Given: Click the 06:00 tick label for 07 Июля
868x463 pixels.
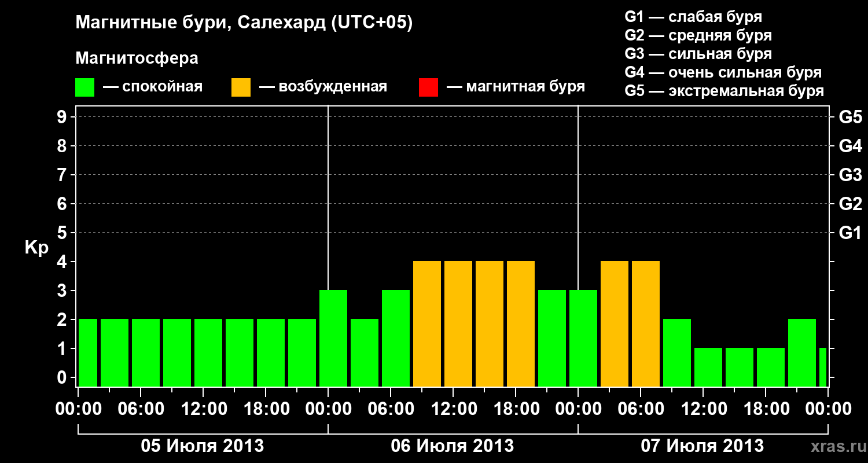Looking at the screenshot, I should click(x=641, y=409).
